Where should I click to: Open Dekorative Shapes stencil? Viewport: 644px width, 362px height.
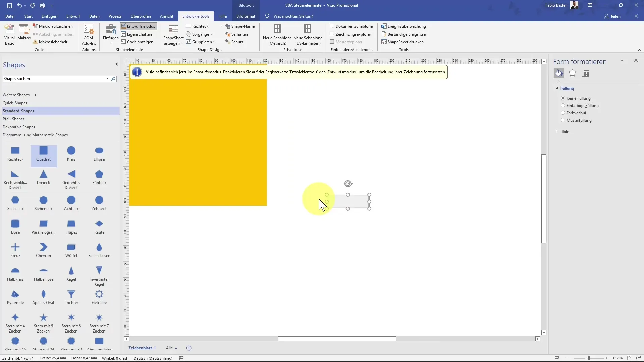pos(19,127)
